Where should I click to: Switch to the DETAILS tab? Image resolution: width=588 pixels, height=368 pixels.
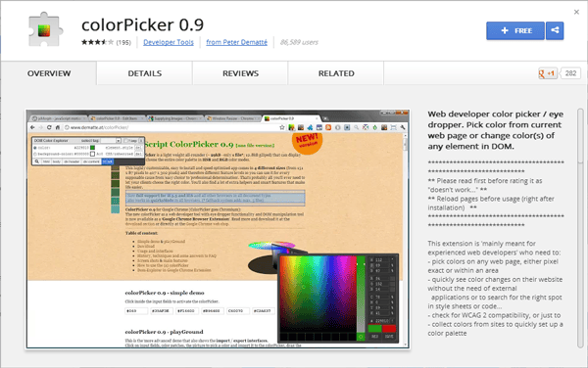pos(145,73)
